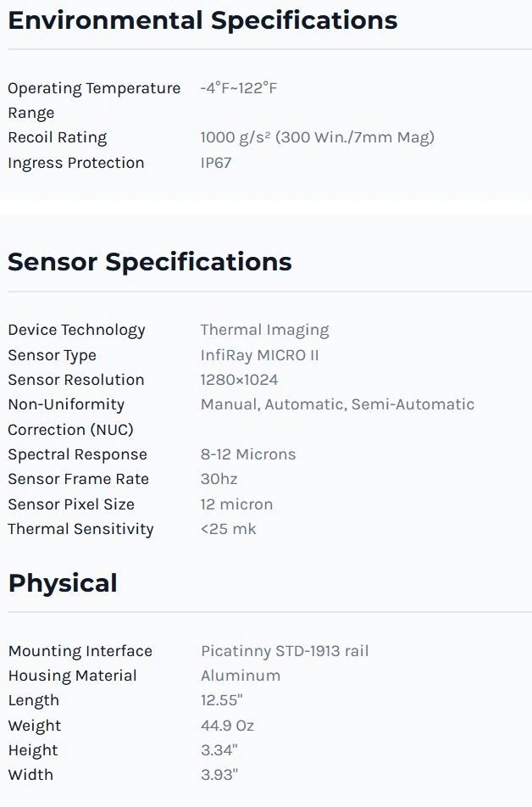Click the Sensor Specifications heading
532x807 pixels.
[x=150, y=262]
